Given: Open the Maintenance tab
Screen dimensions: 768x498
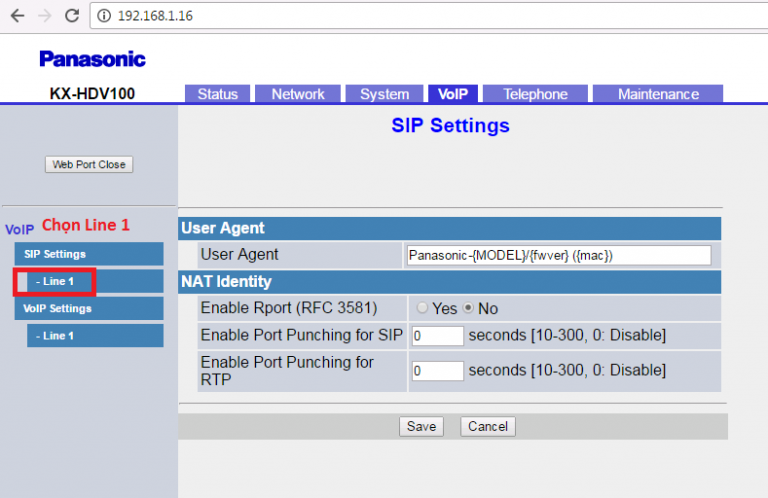Looking at the screenshot, I should (657, 94).
